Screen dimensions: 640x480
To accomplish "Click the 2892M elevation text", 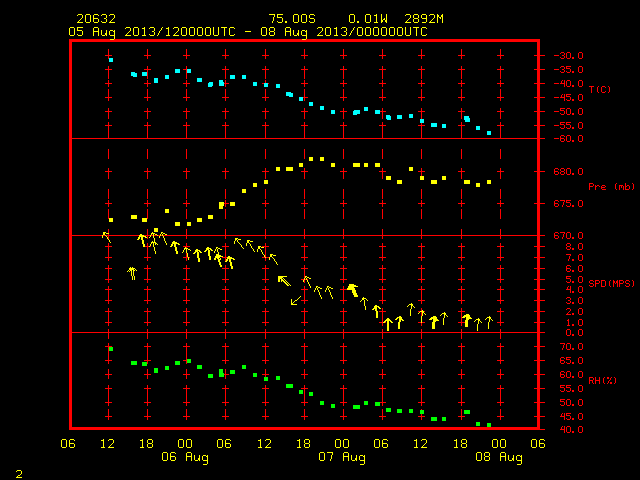I will [x=424, y=19].
